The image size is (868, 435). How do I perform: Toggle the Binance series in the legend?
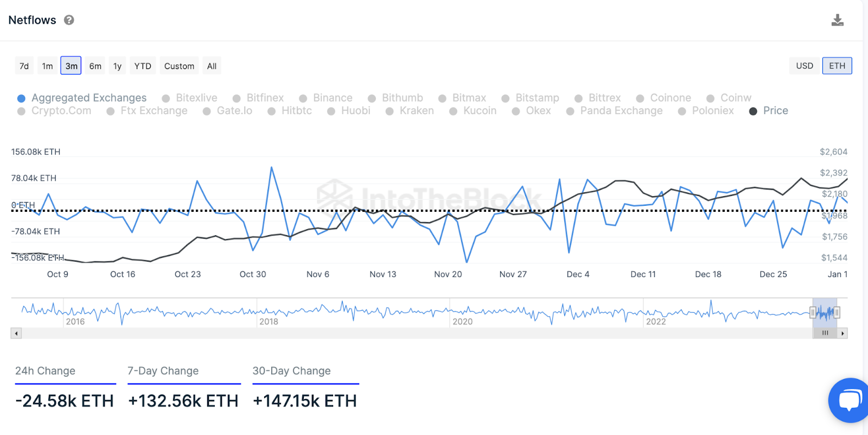[332, 98]
